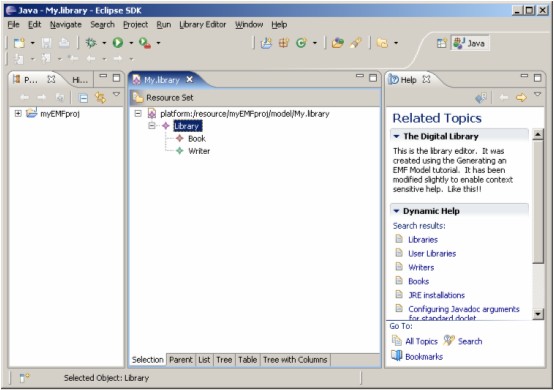Click the New wizard toolbar icon
This screenshot has width=554, height=390.
(19, 43)
